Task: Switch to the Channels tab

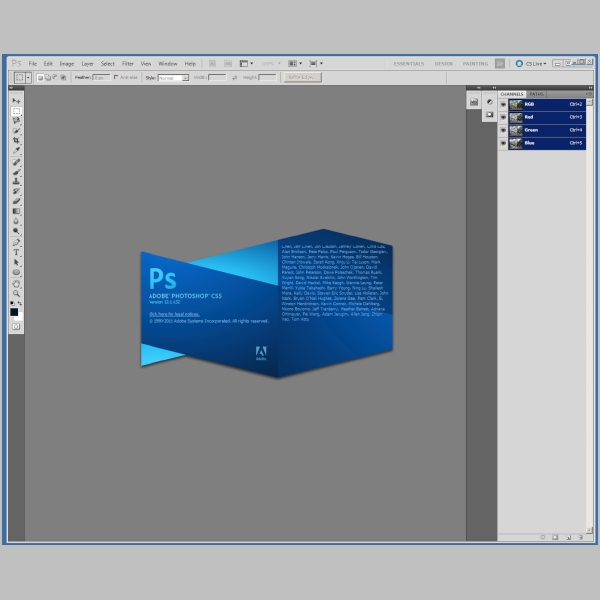Action: coord(512,94)
